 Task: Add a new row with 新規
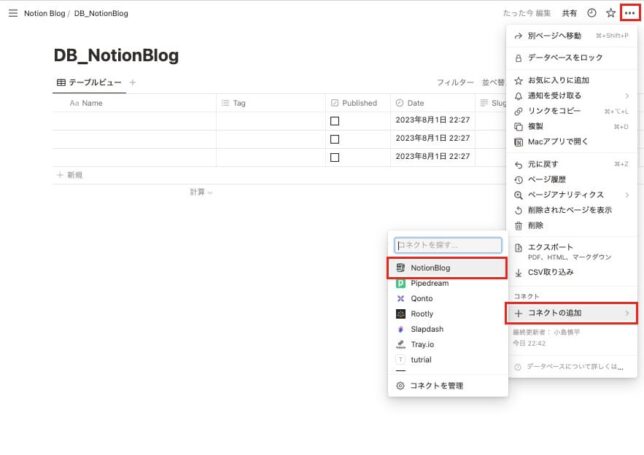(70, 175)
